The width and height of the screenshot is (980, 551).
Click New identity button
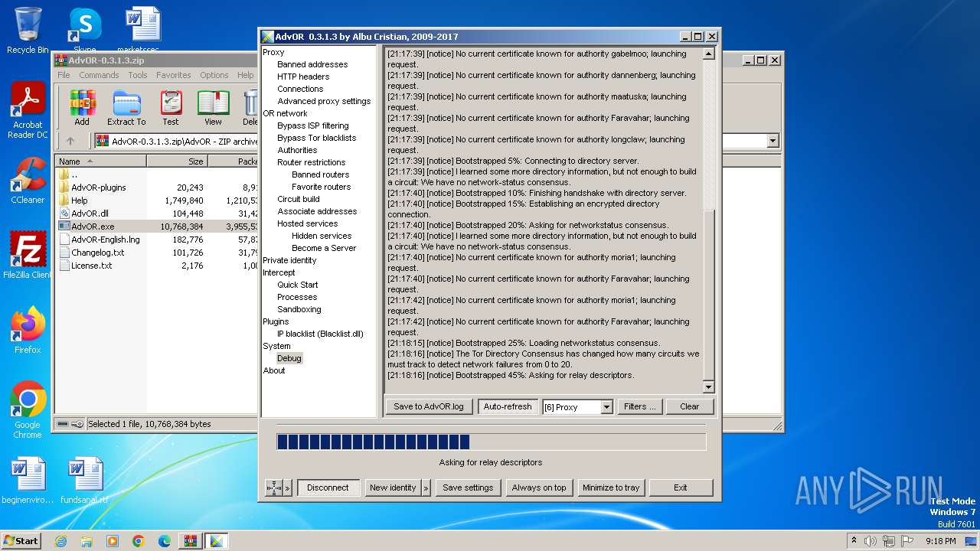pyautogui.click(x=393, y=487)
